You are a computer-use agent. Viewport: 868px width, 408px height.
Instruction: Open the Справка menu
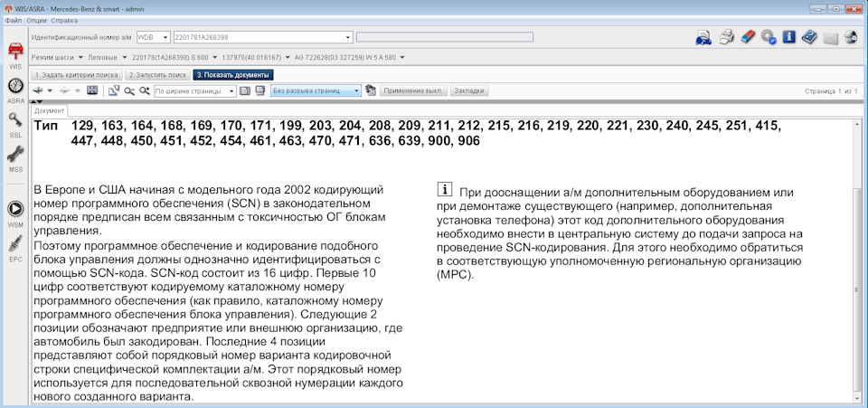[64, 21]
